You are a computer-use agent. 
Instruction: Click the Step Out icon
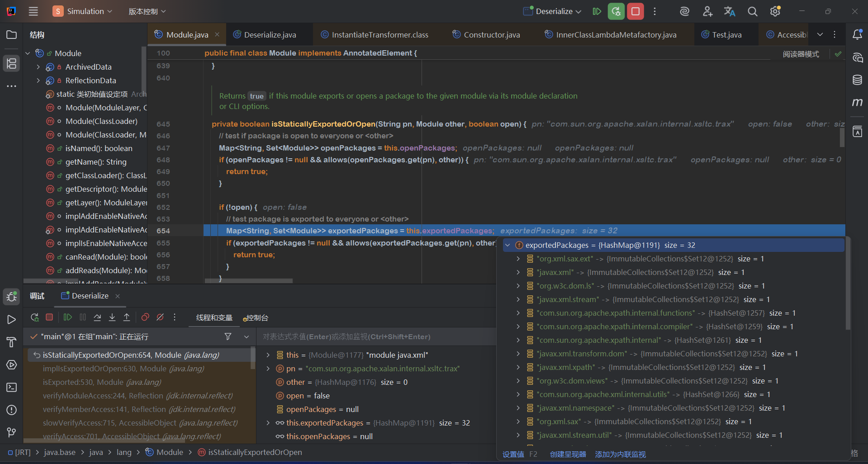click(127, 317)
